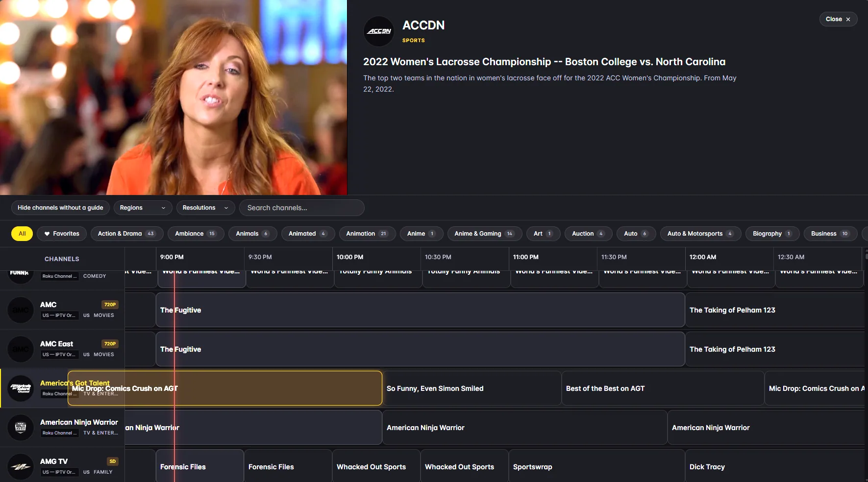Image resolution: width=868 pixels, height=482 pixels.
Task: Select the All category filter
Action: [22, 234]
